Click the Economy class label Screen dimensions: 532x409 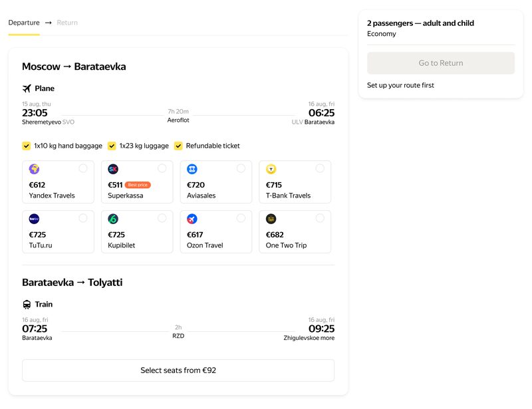coord(381,34)
